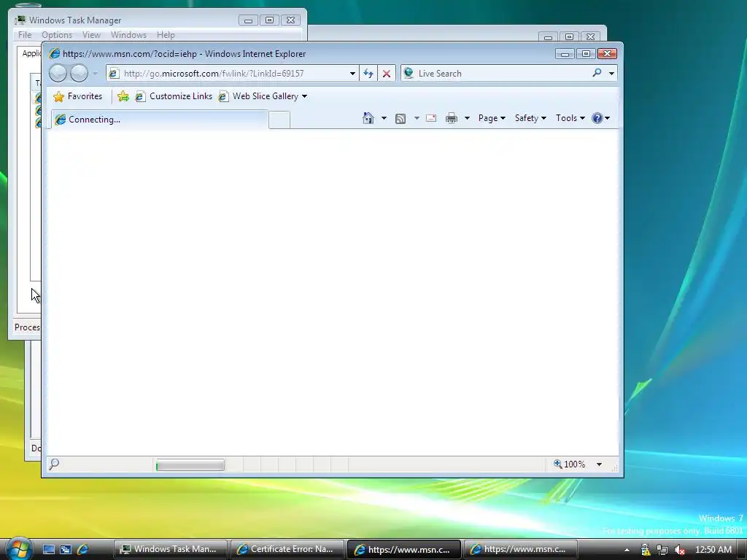Open the Web Slice Gallery link
747x560 pixels.
(259, 96)
